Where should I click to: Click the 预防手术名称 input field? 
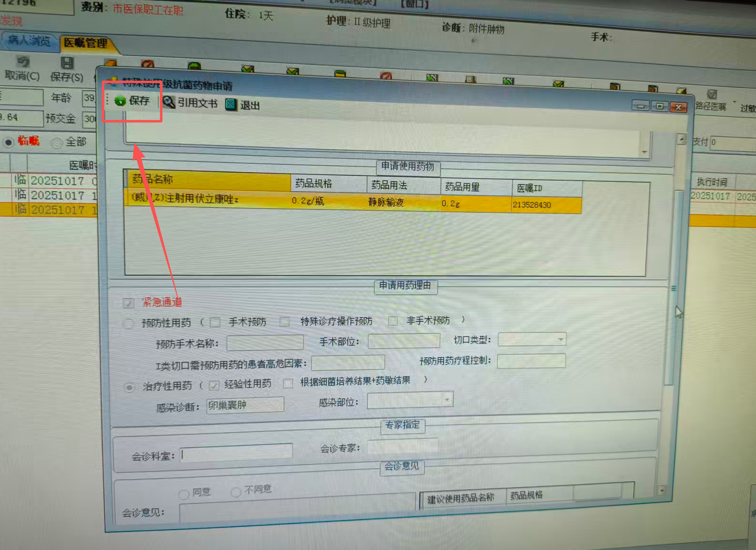click(265, 342)
